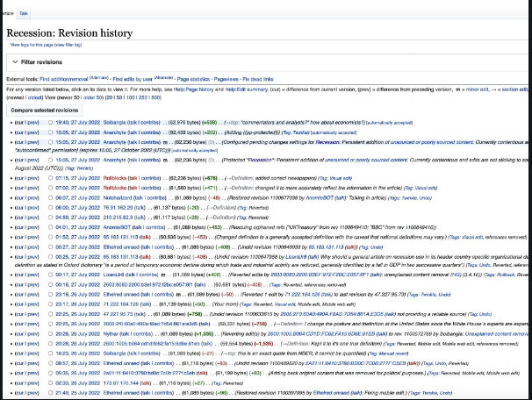Open Find addition/removal external tool
Viewport: 532px width, 400px height.
point(64,79)
